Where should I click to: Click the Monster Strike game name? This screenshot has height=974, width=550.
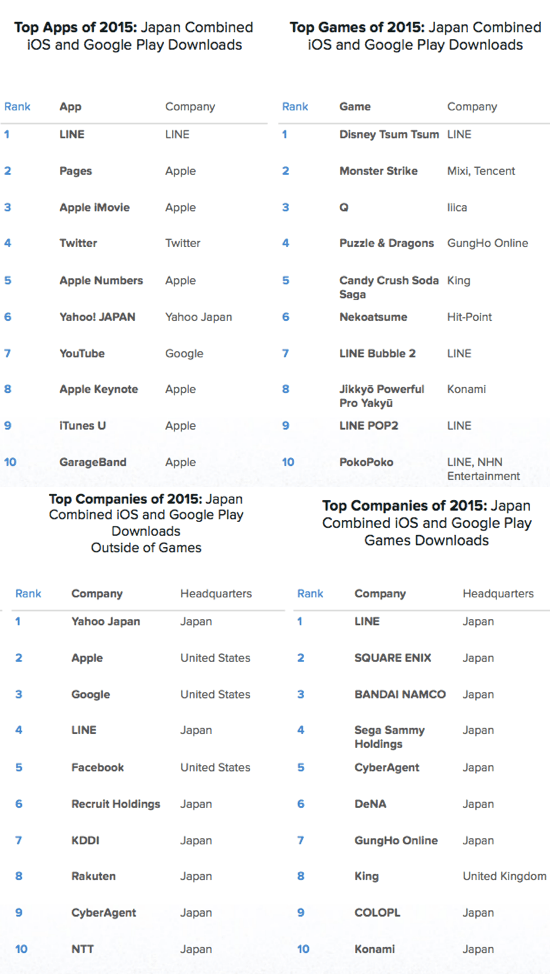[x=378, y=171]
